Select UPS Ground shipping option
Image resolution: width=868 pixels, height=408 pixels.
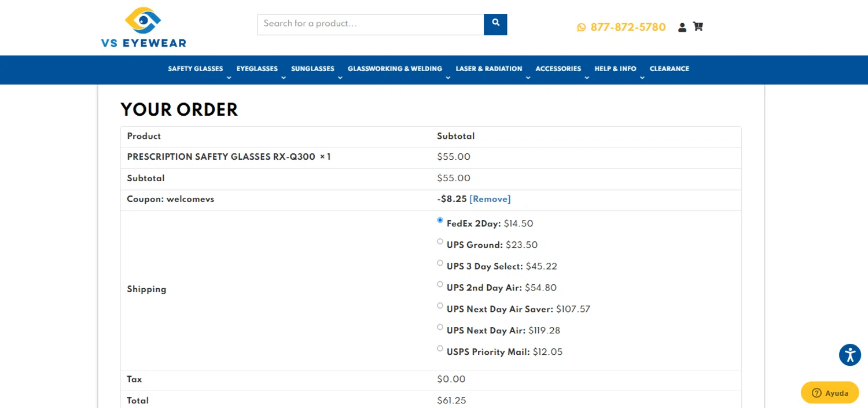(440, 242)
